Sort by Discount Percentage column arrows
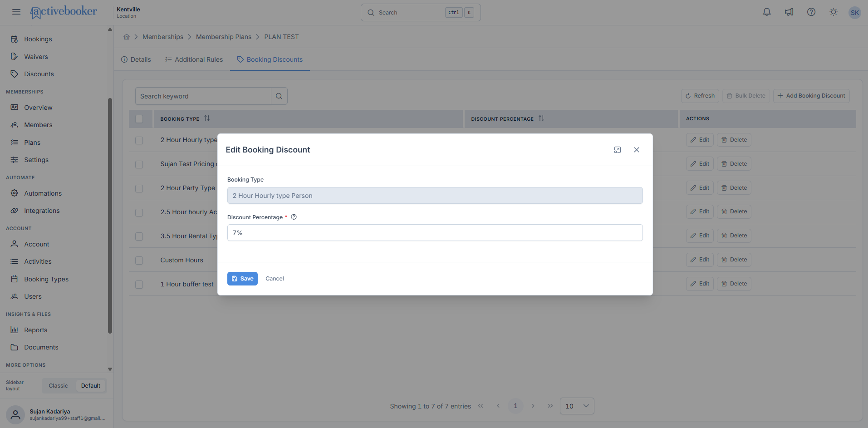868x428 pixels. [541, 118]
